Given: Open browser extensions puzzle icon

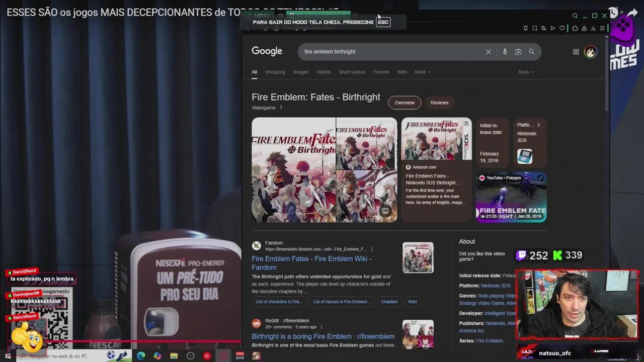Looking at the screenshot, I should (575, 28).
